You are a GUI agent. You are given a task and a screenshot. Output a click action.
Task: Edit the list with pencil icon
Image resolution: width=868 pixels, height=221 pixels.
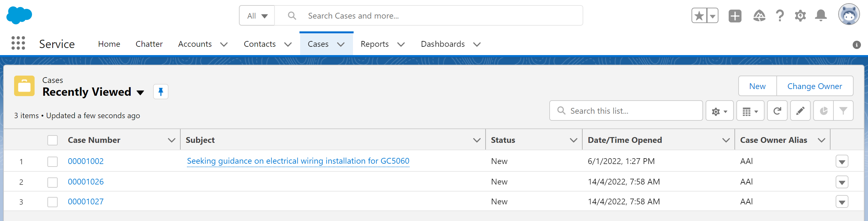click(x=800, y=110)
